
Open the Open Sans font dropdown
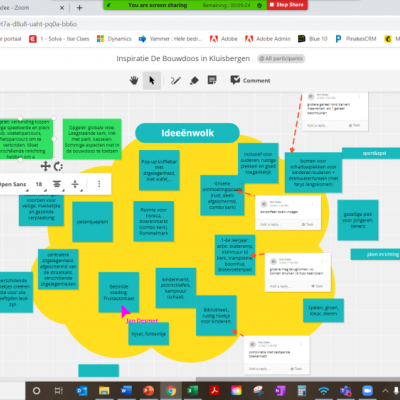[x=14, y=184]
